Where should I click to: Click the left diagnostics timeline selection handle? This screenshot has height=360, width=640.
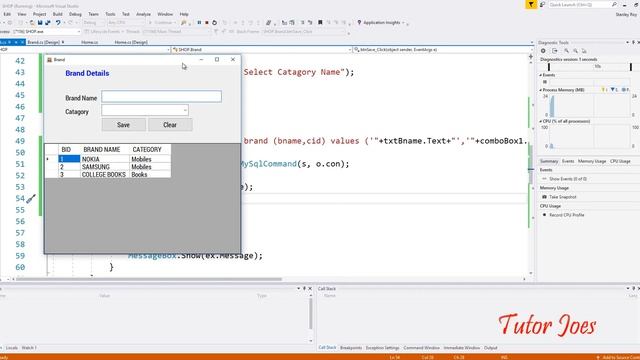(549, 67)
